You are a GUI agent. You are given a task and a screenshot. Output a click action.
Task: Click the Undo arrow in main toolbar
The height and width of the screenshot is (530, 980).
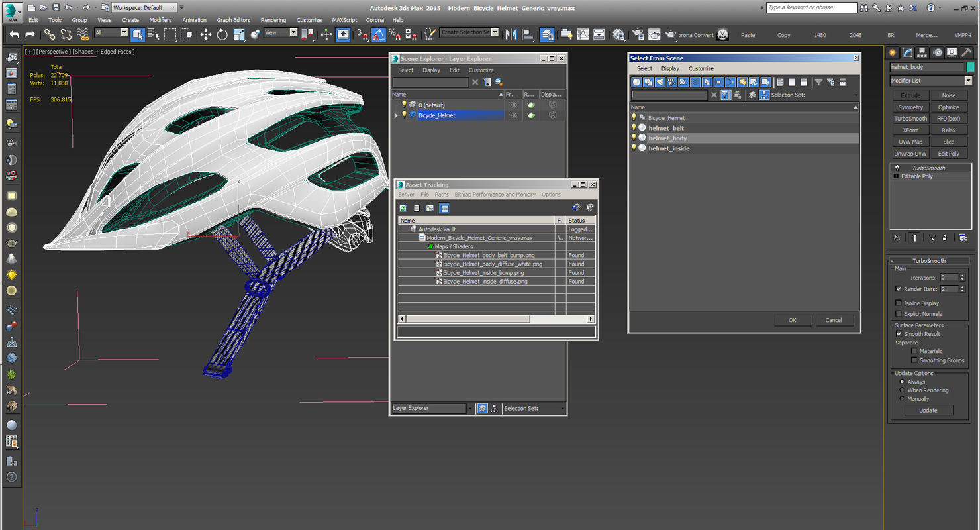click(14, 34)
